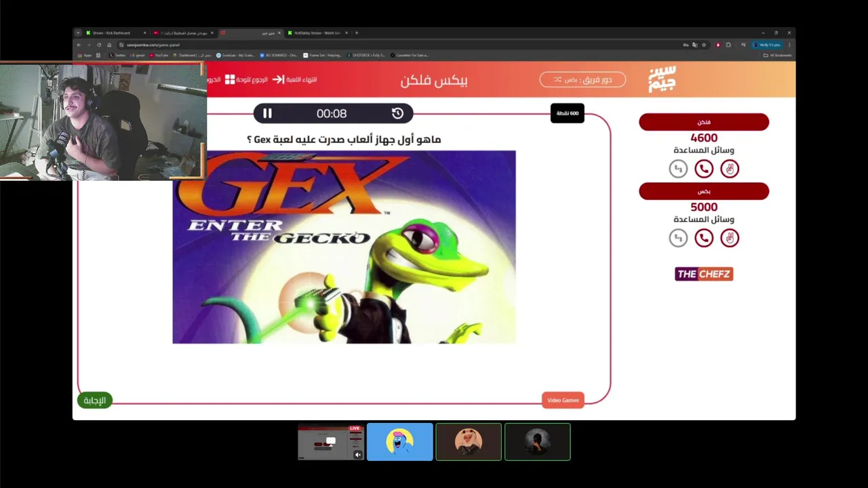
Task: Click the browser home icon
Action: pyautogui.click(x=109, y=45)
